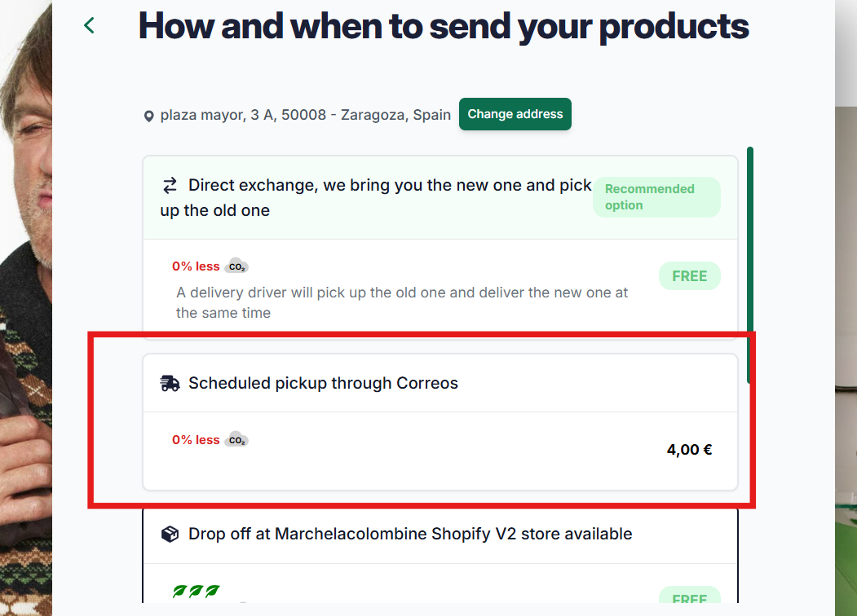The width and height of the screenshot is (857, 616).
Task: Click the '0% less' text under Scheduled pickup
Action: (x=196, y=440)
